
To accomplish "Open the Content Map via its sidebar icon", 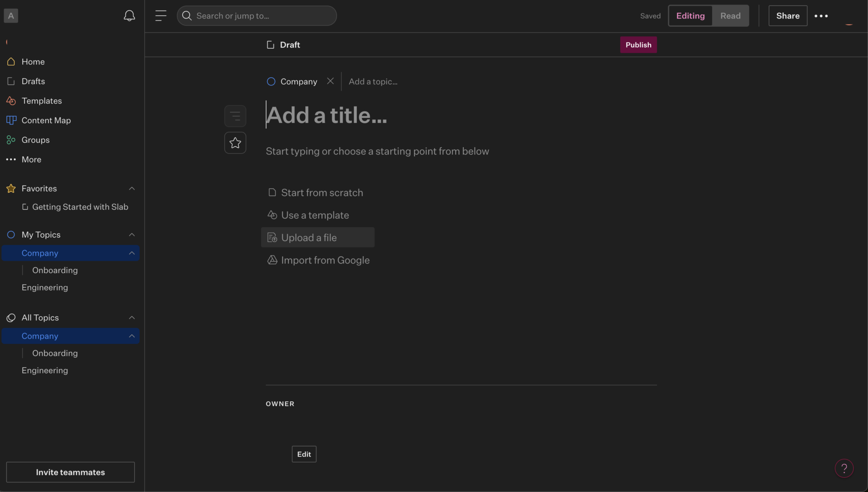I will [x=11, y=120].
